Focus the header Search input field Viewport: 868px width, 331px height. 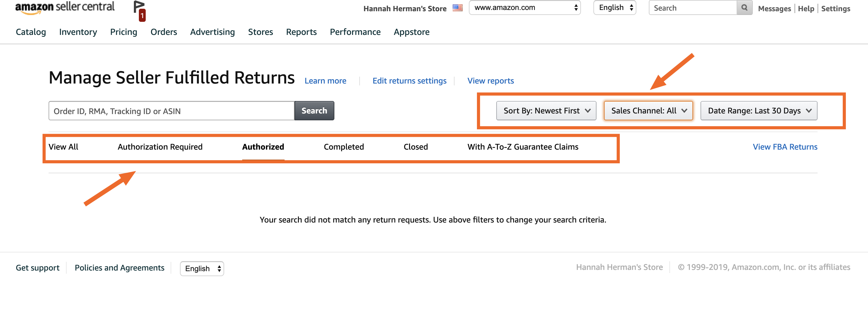click(693, 7)
